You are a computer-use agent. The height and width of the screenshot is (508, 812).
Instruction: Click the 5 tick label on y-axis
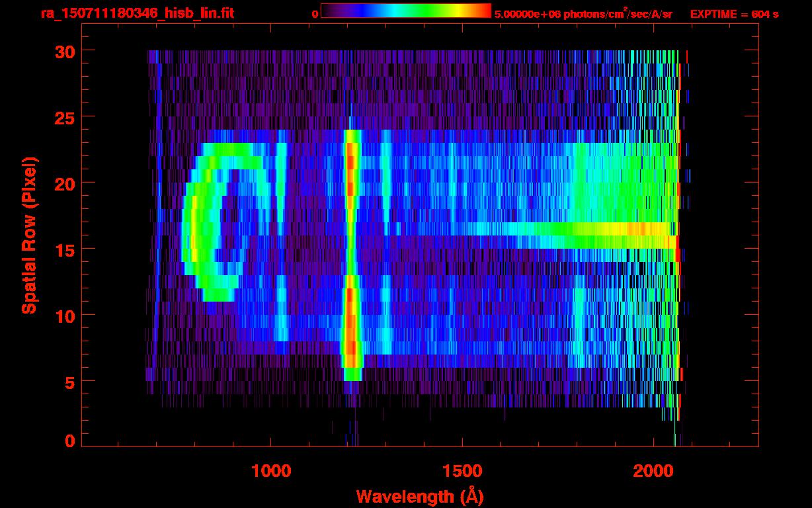[69, 382]
